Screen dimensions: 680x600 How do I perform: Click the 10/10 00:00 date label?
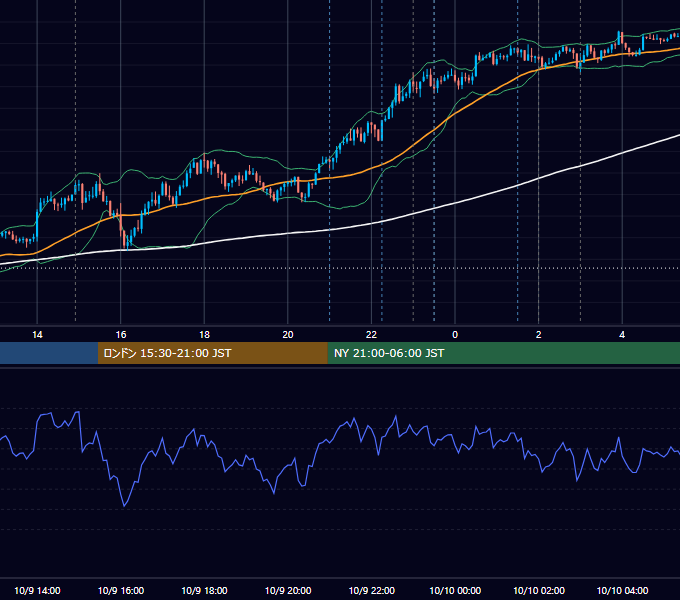(x=455, y=590)
